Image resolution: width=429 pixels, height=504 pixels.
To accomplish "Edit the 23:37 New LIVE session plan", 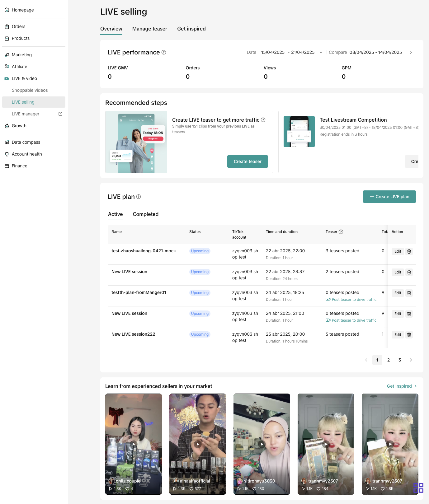I will [398, 272].
